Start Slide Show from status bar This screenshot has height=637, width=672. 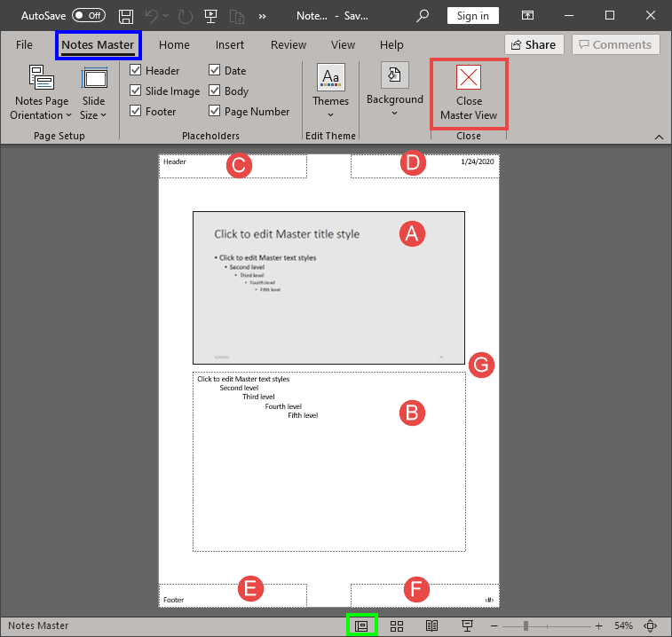coord(467,625)
